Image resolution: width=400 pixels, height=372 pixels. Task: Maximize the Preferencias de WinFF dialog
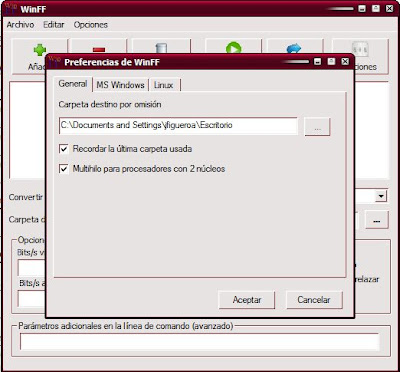coord(331,61)
